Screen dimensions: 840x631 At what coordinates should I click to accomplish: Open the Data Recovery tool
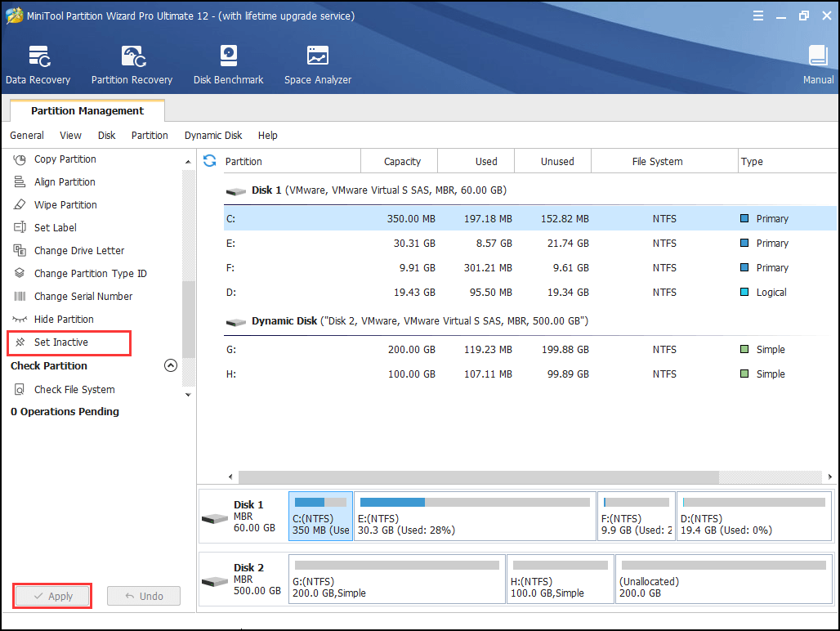pos(38,65)
